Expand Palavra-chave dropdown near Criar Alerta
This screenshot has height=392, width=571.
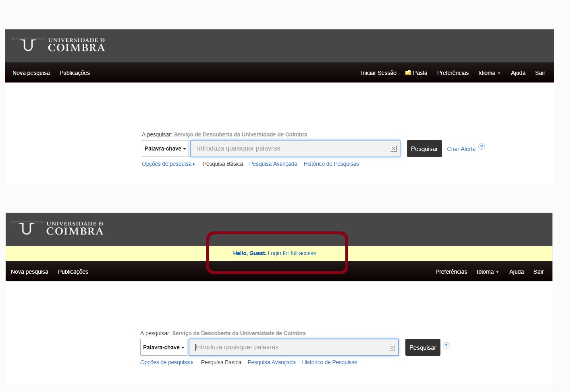click(x=165, y=149)
